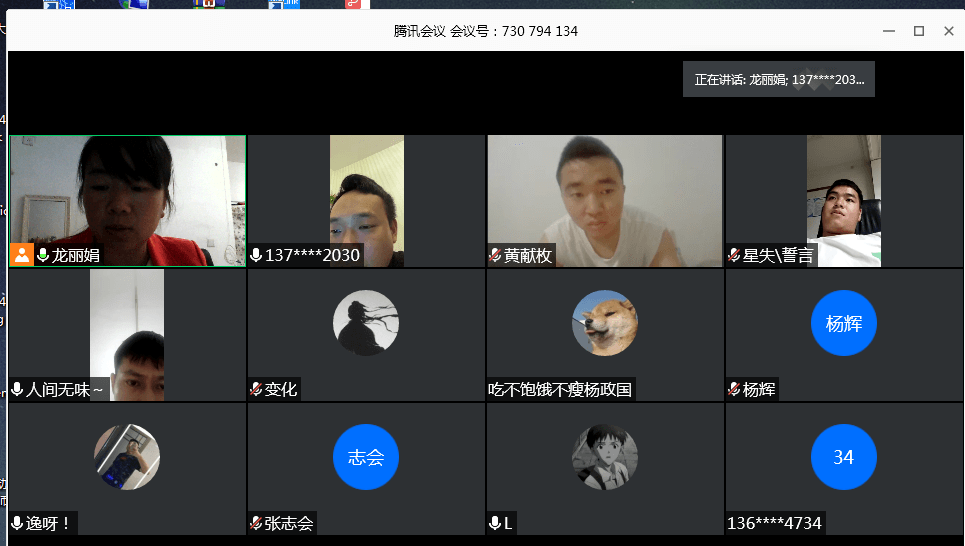965x546 pixels.
Task: Click the name label 136****4734
Action: point(774,523)
